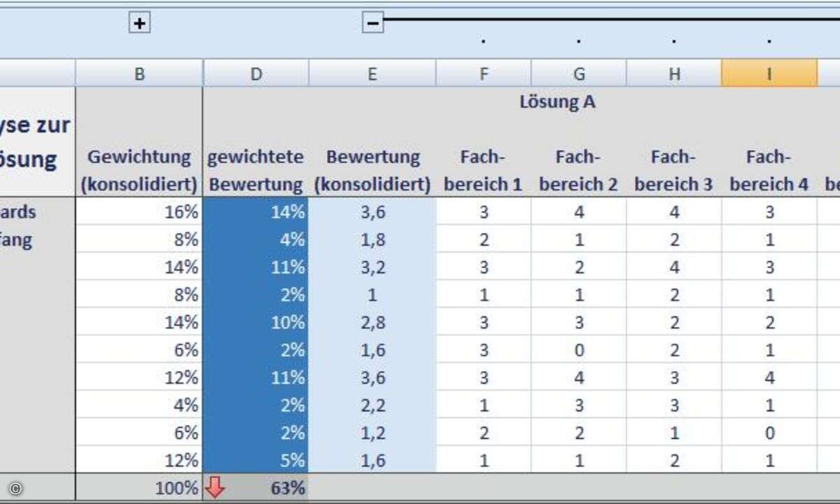Select the gewichtete Bewertung header cell

[256, 170]
